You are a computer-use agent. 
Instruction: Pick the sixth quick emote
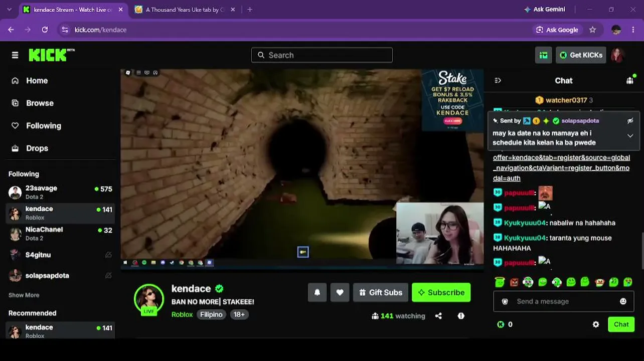tap(571, 282)
